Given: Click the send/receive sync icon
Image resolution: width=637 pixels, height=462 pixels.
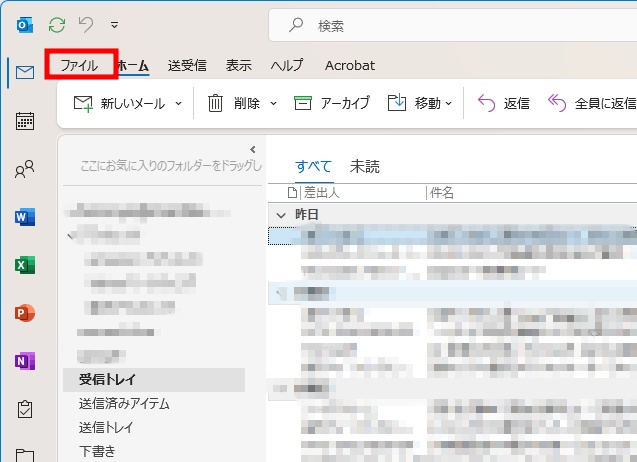Looking at the screenshot, I should tap(57, 24).
